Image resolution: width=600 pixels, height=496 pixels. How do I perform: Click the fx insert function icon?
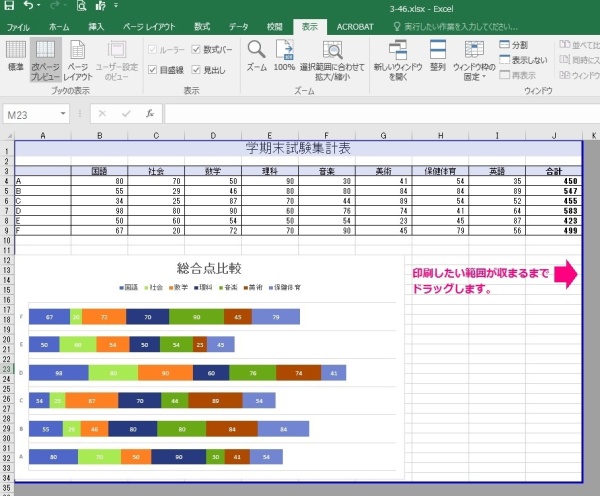(x=150, y=114)
